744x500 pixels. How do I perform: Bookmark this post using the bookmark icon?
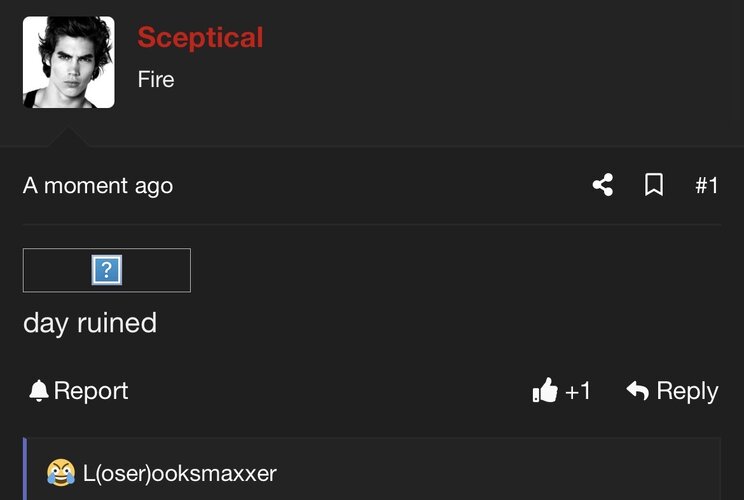[654, 185]
